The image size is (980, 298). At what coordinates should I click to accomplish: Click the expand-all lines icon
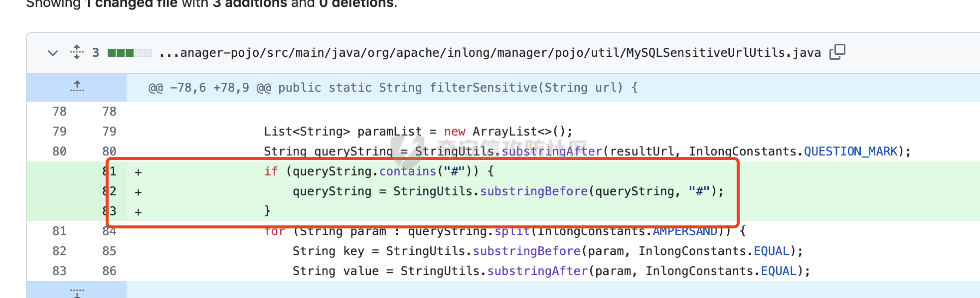tap(77, 52)
